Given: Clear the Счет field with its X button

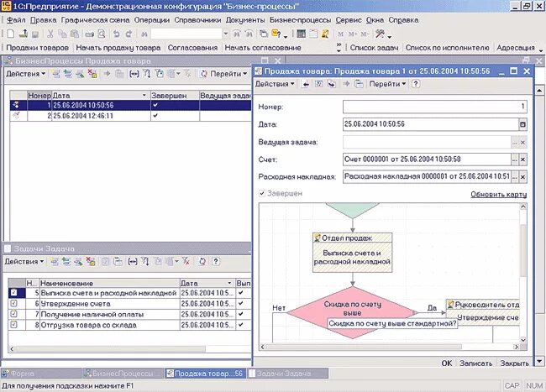Looking at the screenshot, I should (x=522, y=159).
